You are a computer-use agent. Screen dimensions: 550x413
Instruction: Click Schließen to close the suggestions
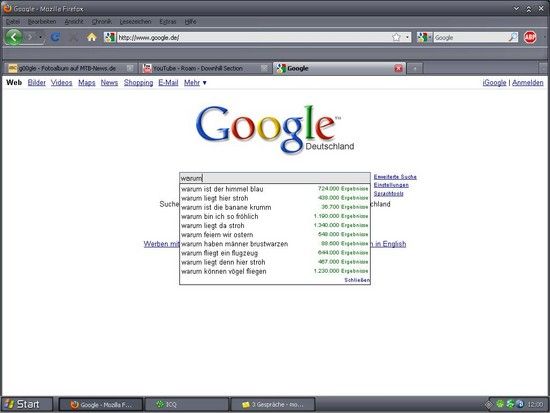[357, 280]
